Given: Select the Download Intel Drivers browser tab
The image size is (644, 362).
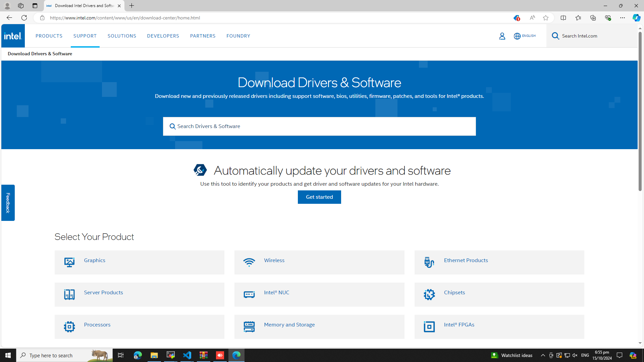Looking at the screenshot, I should [84, 6].
